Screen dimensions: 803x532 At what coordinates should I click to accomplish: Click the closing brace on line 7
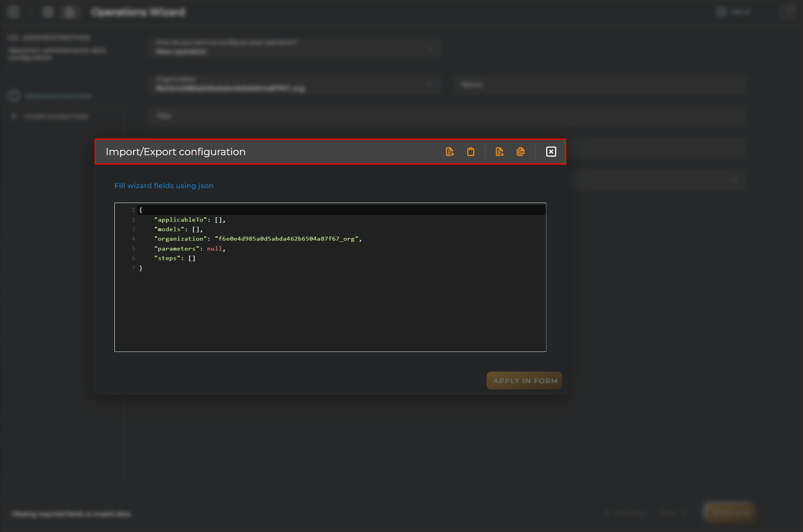[141, 268]
